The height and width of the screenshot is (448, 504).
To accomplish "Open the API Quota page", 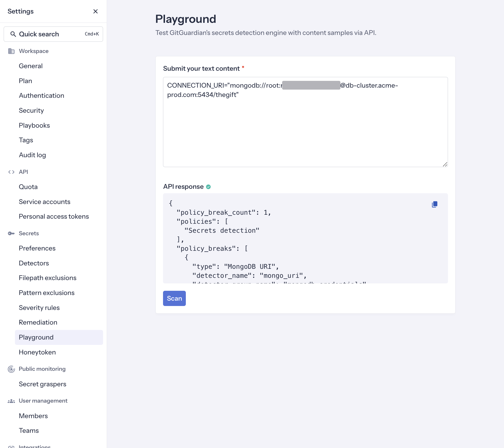I will click(28, 187).
